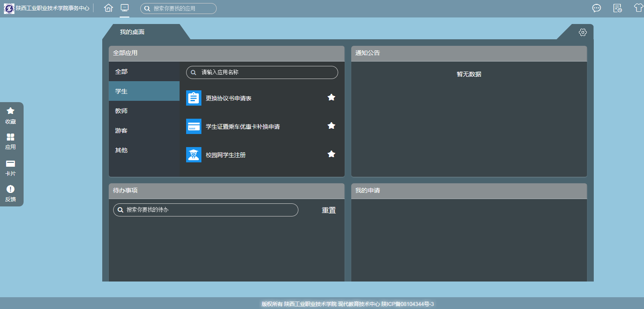This screenshot has height=309, width=644.
Task: Open 应用 apps in side panel
Action: pos(10,141)
